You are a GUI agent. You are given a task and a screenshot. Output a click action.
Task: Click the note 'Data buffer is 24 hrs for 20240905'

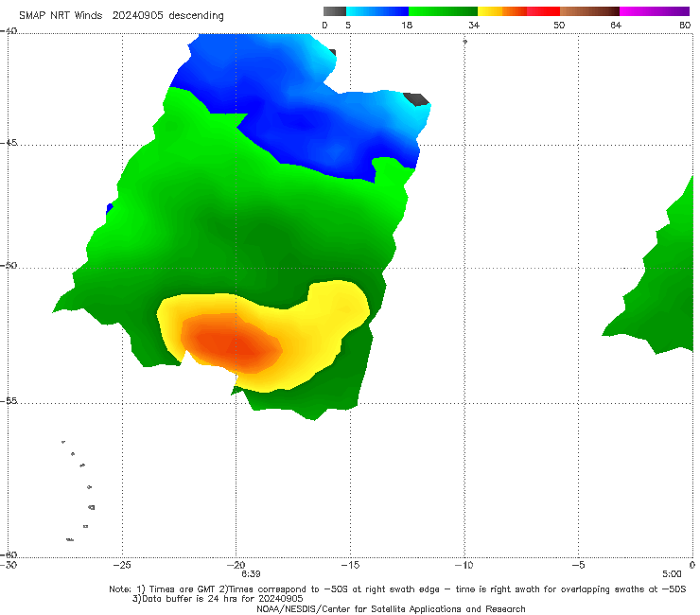(218, 599)
